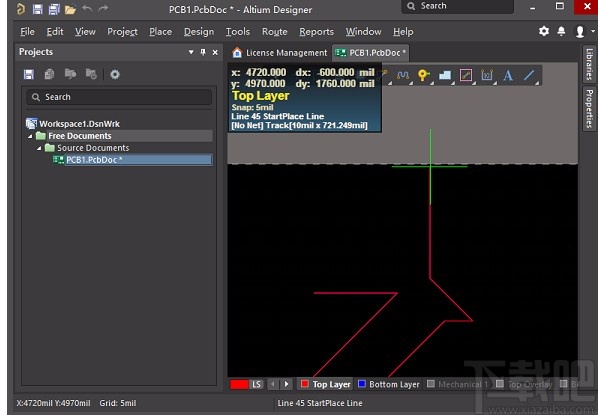Open the Help menu

pos(403,32)
